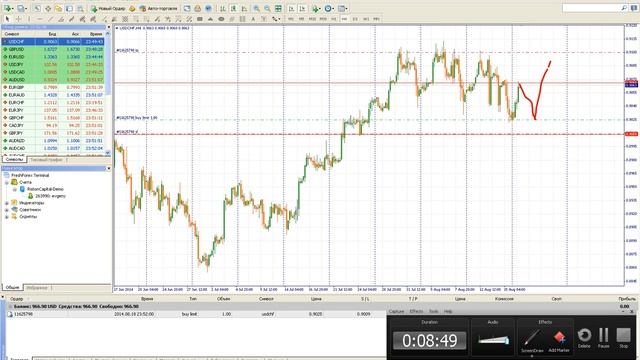Toggle the Terminal window toolbar icon
This screenshot has width=640, height=360.
click(70, 8)
